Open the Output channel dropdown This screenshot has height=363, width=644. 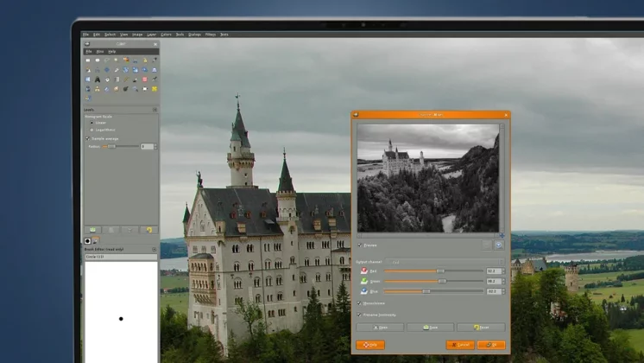coord(445,261)
